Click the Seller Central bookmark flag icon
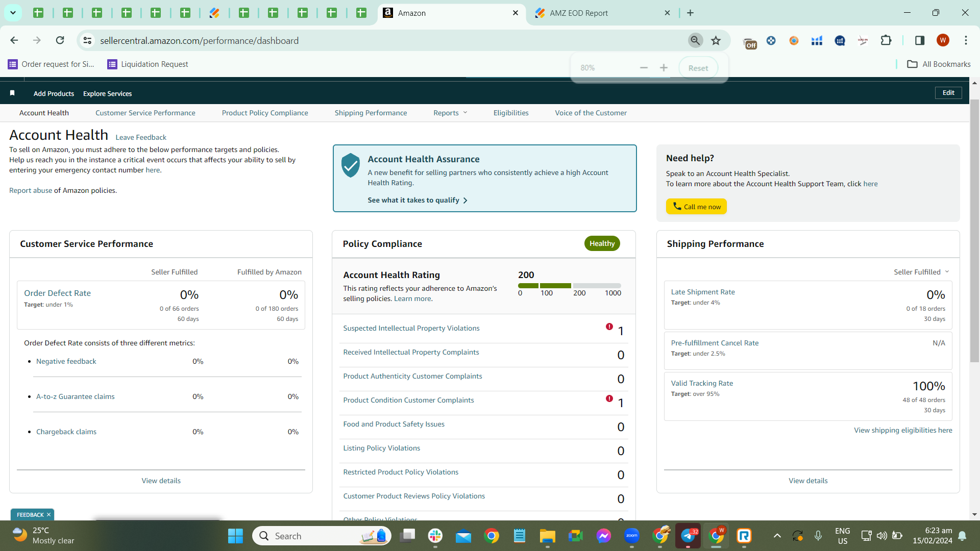The image size is (980, 551). pos(12,93)
